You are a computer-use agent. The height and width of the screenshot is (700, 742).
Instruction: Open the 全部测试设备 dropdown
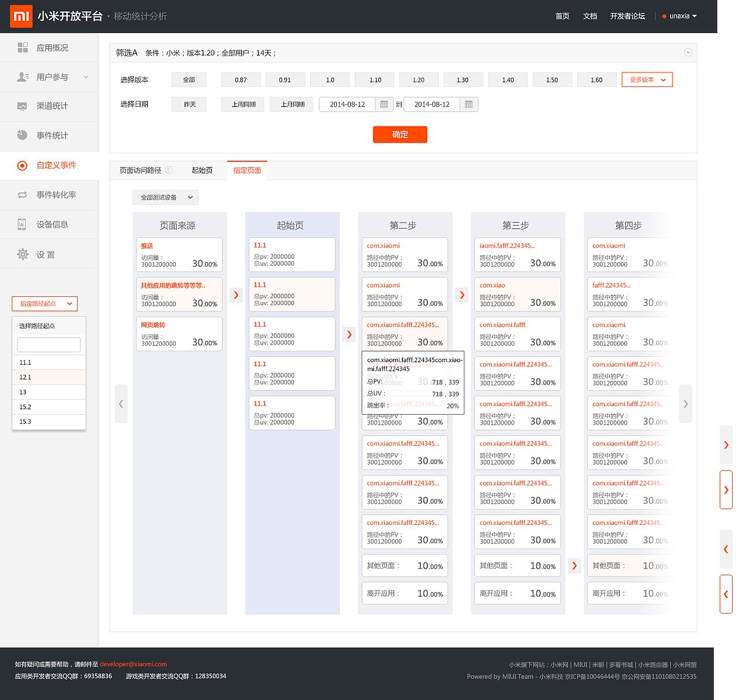(x=165, y=197)
